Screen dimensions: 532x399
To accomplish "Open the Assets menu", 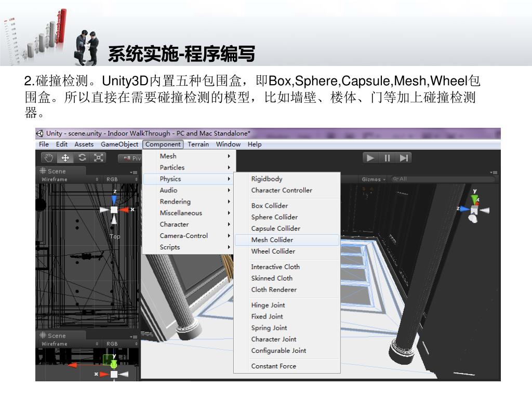I will 84,144.
